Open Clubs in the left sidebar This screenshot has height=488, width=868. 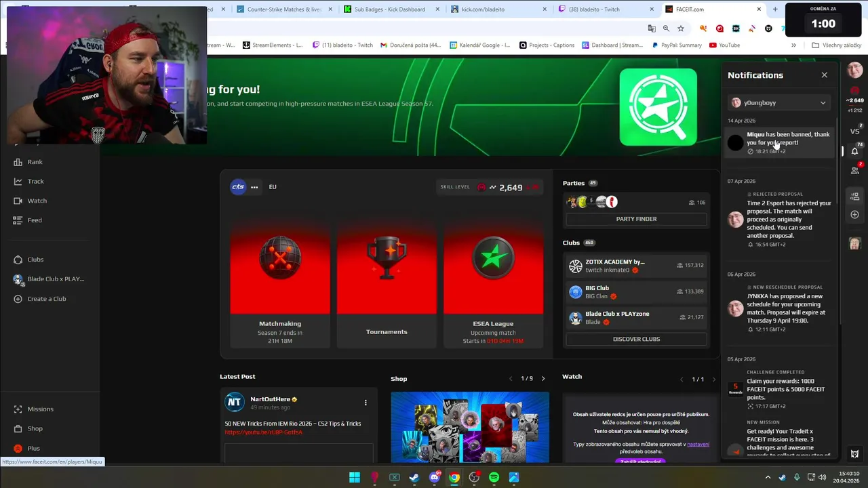coord(28,260)
